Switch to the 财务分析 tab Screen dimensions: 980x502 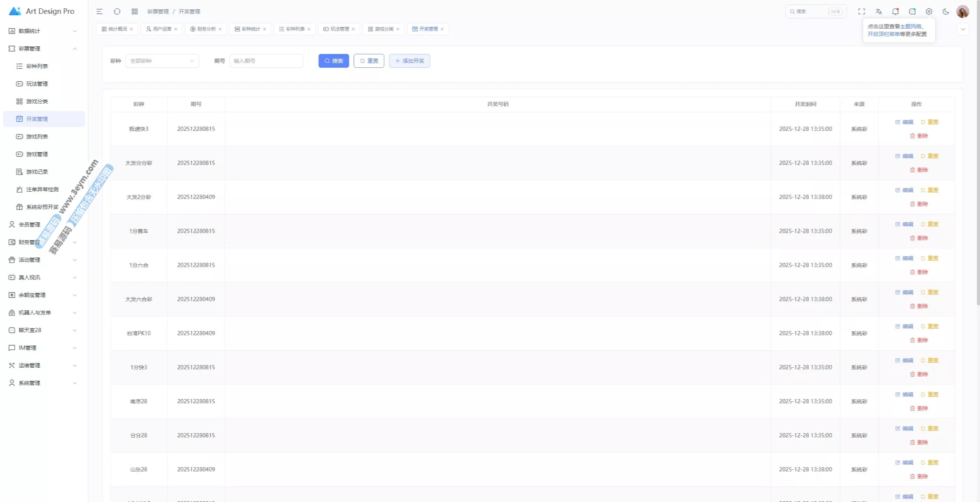coord(206,29)
